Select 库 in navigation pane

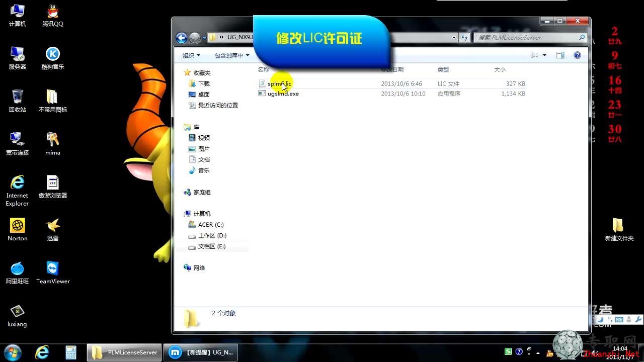[x=196, y=127]
